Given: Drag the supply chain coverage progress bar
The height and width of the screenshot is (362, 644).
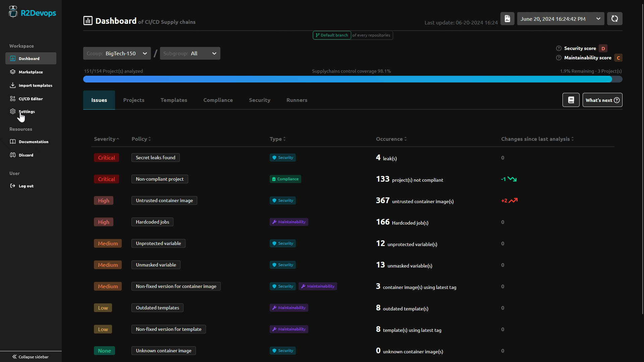Looking at the screenshot, I should (352, 79).
